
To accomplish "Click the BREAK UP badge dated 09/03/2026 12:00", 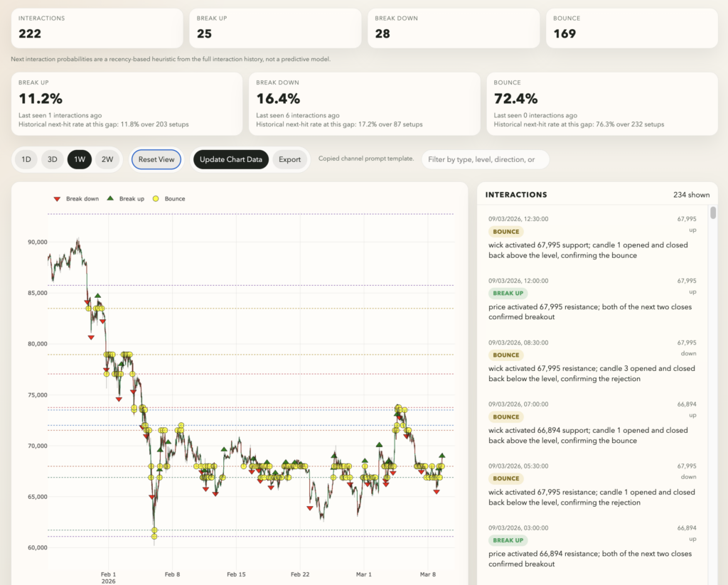I will pos(508,293).
